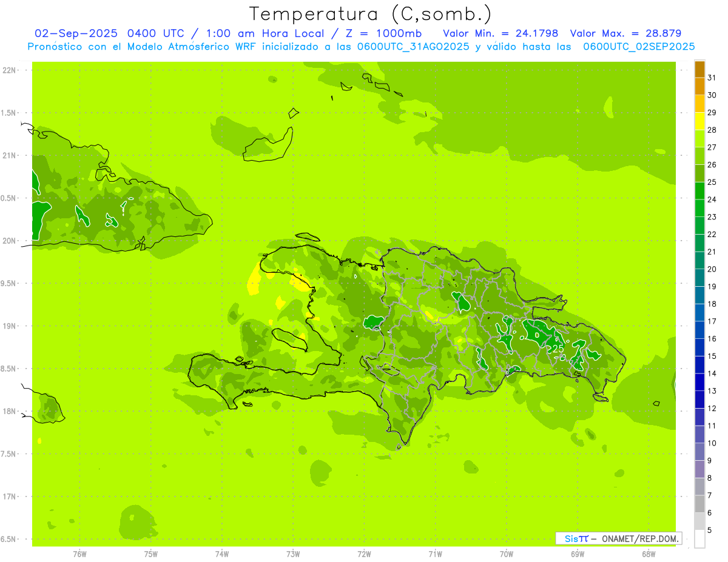The height and width of the screenshot is (562, 728).
Task: Click the '69W' longitude axis label
Action: tap(578, 554)
